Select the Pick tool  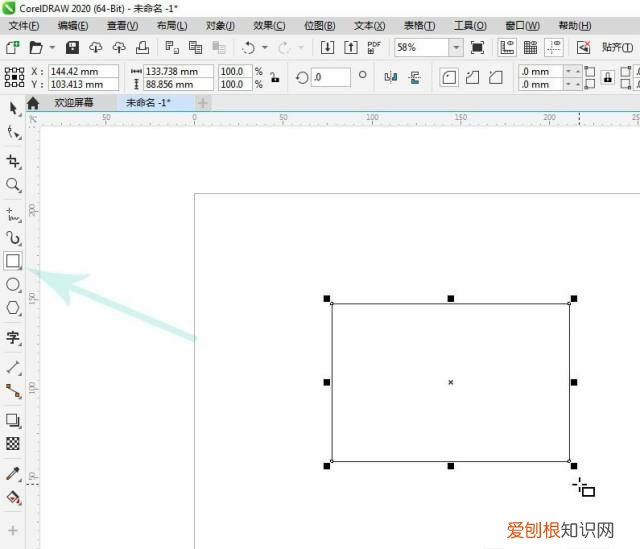[x=13, y=109]
